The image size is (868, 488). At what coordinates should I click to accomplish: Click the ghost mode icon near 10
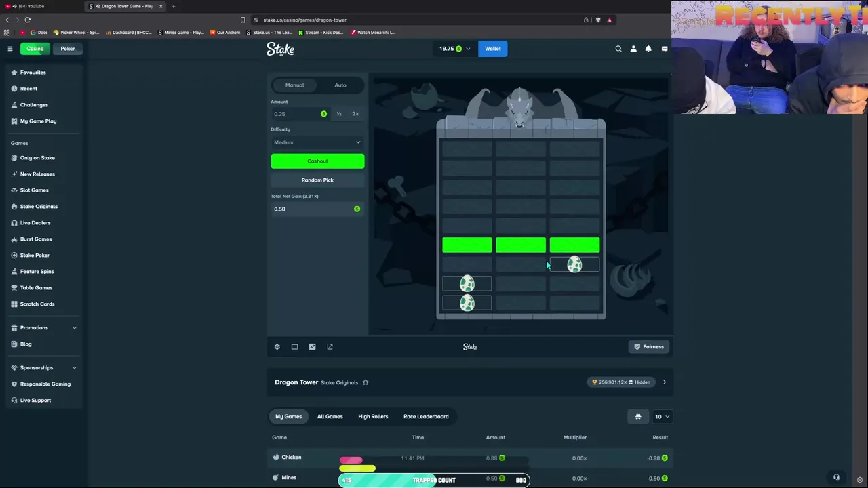(638, 417)
